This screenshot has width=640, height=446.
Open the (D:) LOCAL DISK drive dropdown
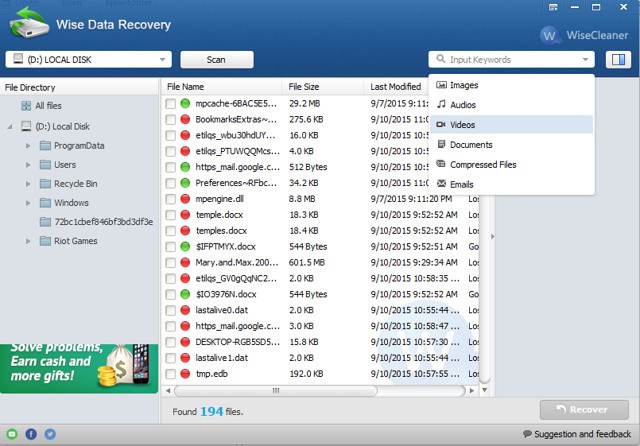tap(89, 60)
